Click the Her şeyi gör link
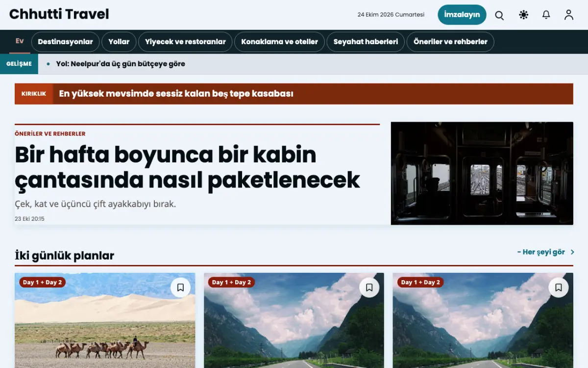The height and width of the screenshot is (368, 588). point(541,252)
